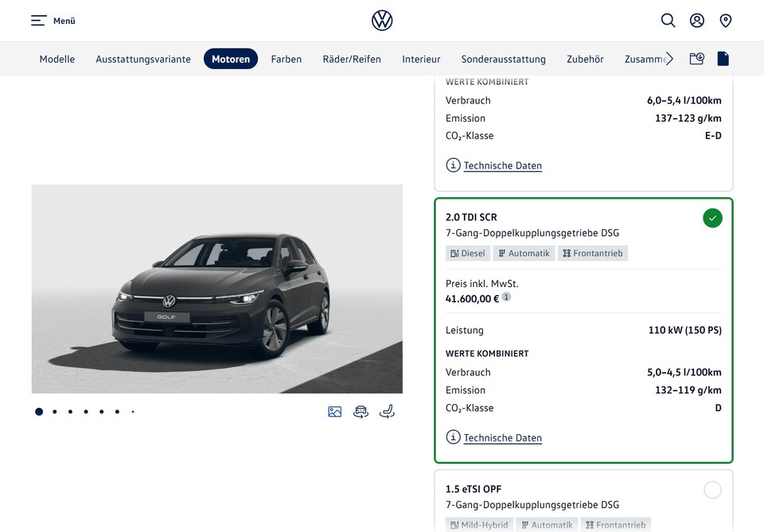
Task: Open Technische Daten for 2.0 TDI SCR
Action: click(x=503, y=437)
